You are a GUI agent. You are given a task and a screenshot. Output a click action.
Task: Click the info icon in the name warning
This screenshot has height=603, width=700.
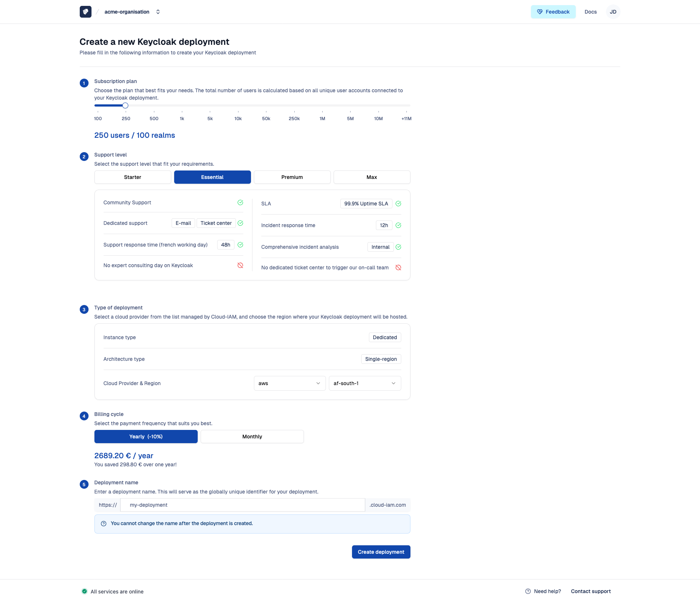[x=104, y=524]
